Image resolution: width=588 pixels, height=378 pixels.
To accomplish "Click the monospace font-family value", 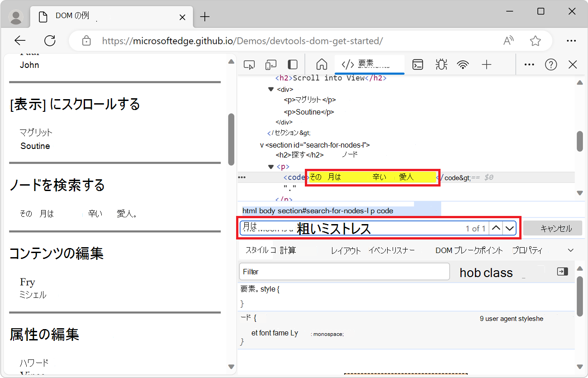I will (329, 334).
